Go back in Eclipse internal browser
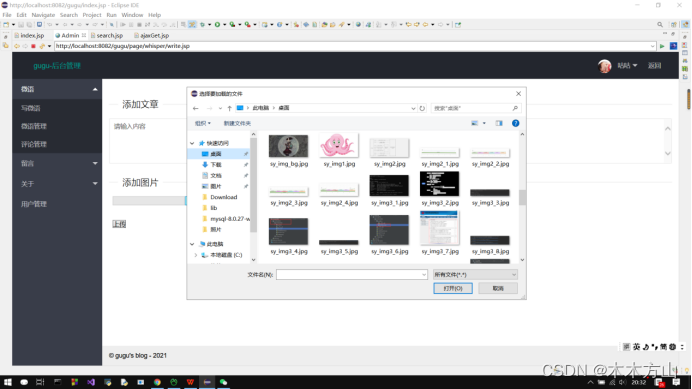The width and height of the screenshot is (692, 389). tap(17, 46)
